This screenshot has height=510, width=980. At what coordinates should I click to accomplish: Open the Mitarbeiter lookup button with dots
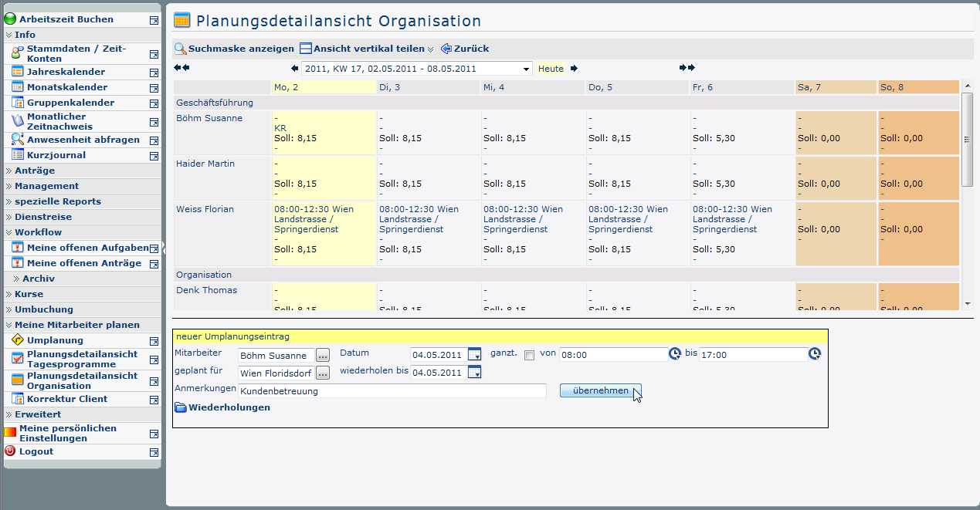point(323,355)
